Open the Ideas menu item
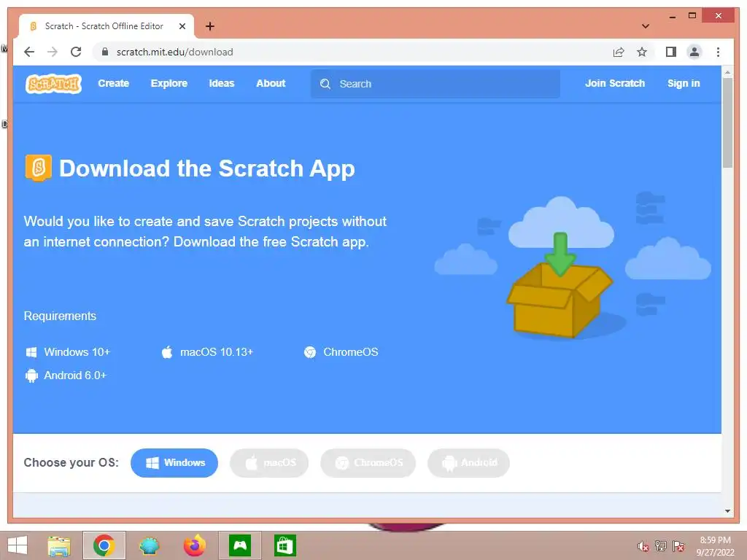Image resolution: width=747 pixels, height=560 pixels. (222, 83)
